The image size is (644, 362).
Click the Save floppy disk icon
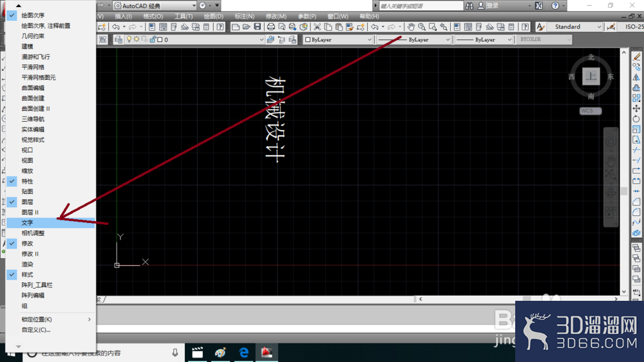tap(258, 27)
